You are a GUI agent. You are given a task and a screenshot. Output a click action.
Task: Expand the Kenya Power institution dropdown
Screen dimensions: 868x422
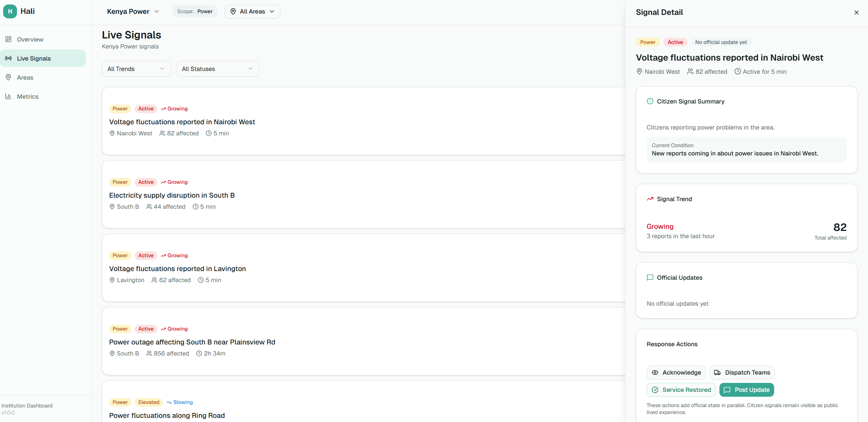pyautogui.click(x=133, y=11)
